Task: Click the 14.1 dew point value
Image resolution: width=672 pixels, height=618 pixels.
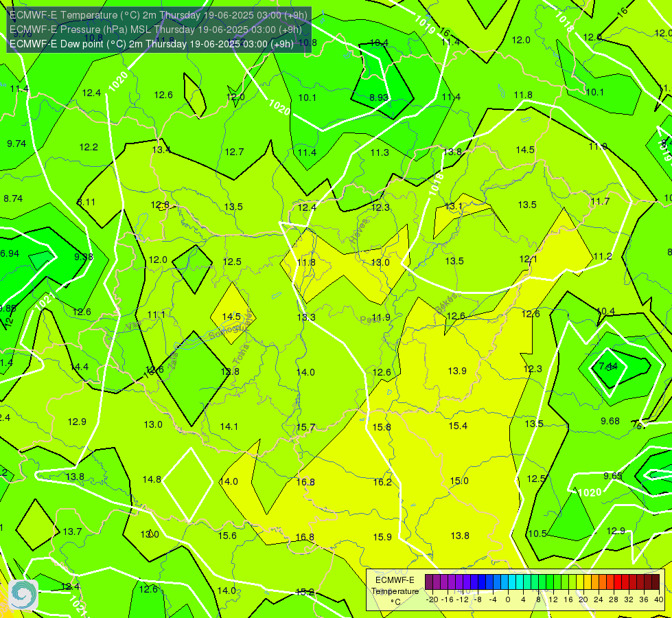Action: pos(229,426)
